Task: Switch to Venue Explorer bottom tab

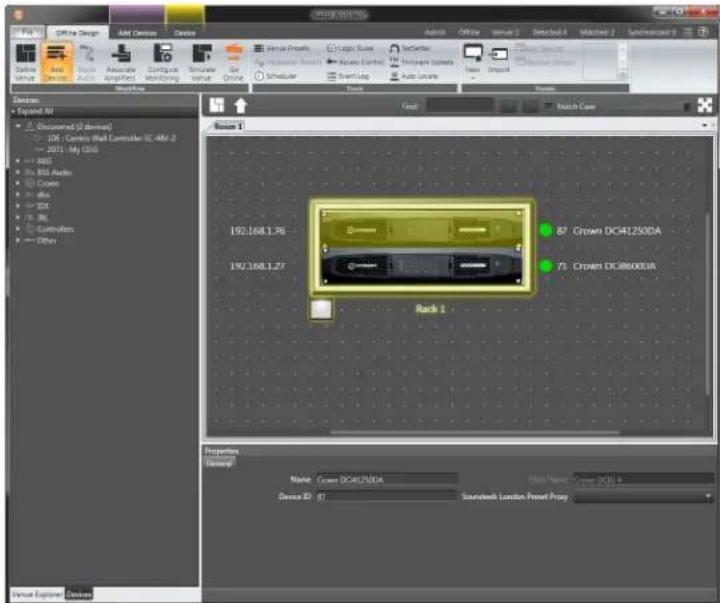Action: (x=37, y=594)
